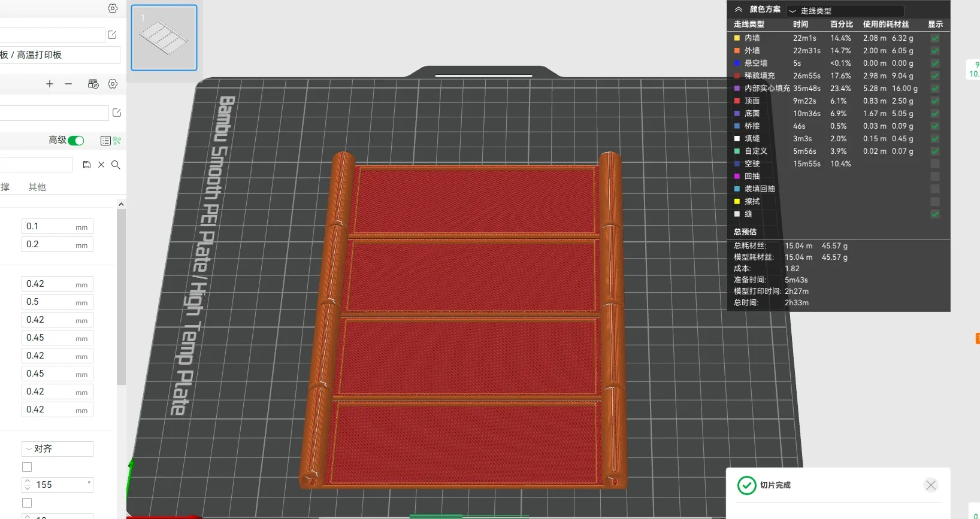Toggle the 高级 advanced mode switch

(75, 141)
